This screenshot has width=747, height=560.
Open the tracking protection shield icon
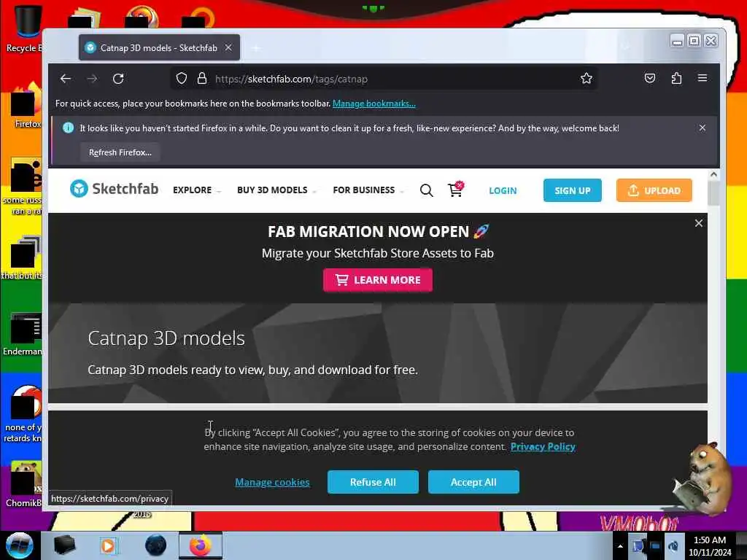(x=182, y=79)
